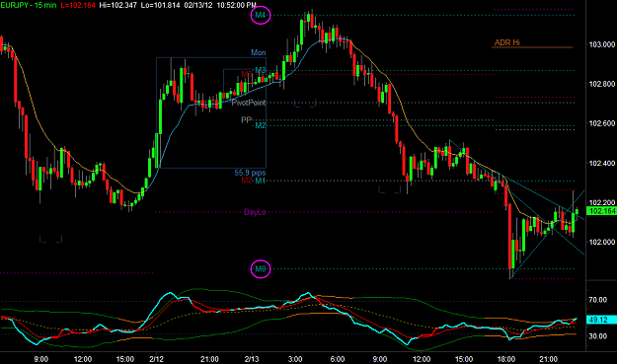
Task: Select the 18:00 time axis label
Action: (506, 359)
